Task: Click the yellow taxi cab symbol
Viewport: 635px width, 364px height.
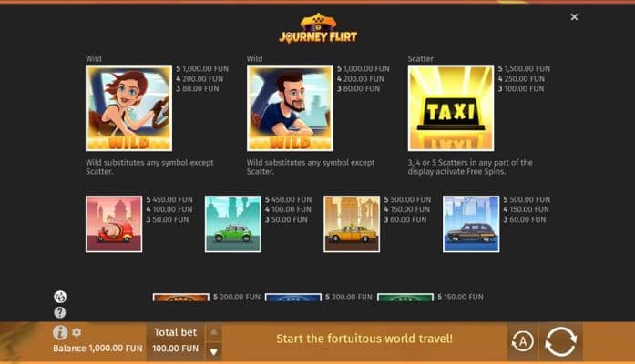Action: pyautogui.click(x=352, y=224)
